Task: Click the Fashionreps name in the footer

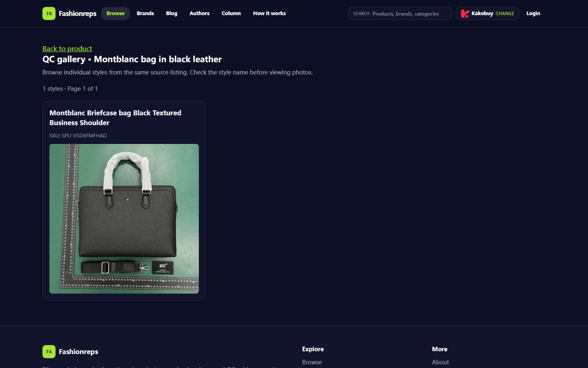Action: (78, 352)
